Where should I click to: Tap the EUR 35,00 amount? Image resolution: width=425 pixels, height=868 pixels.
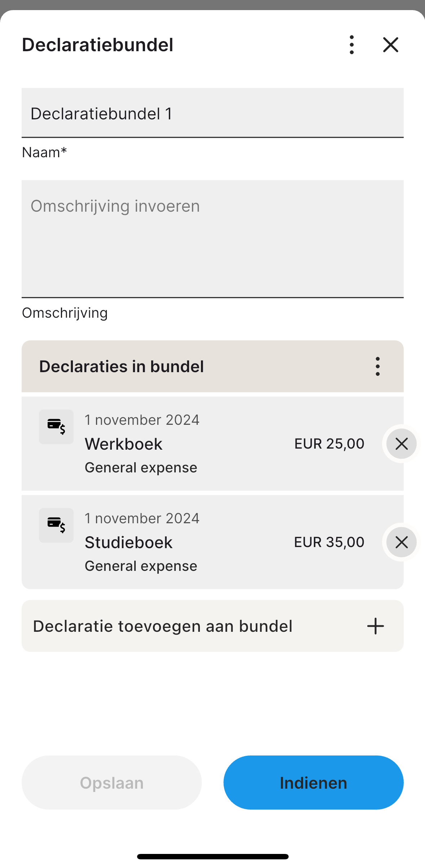coord(329,542)
